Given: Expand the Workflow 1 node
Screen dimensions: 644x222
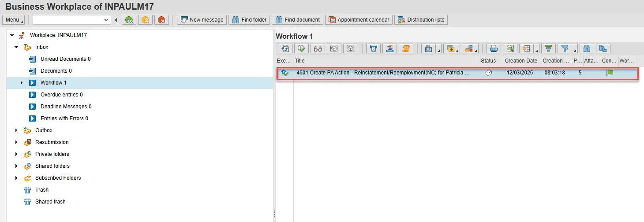Looking at the screenshot, I should [x=22, y=83].
